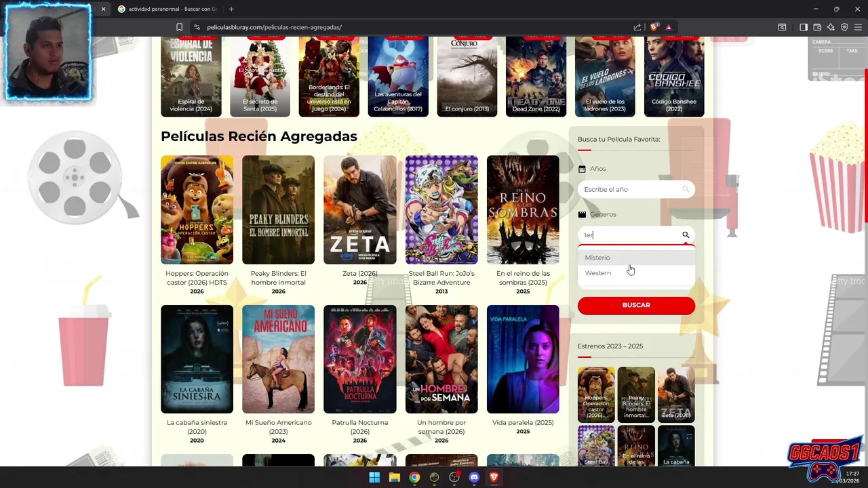Open Un hombre por semana poster
The image size is (868, 488).
pos(441,359)
